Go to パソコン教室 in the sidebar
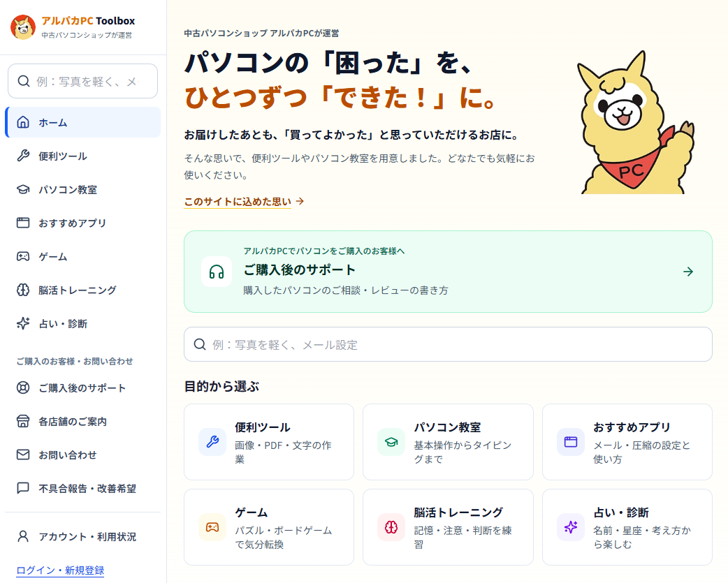The height and width of the screenshot is (583, 728). coord(82,189)
